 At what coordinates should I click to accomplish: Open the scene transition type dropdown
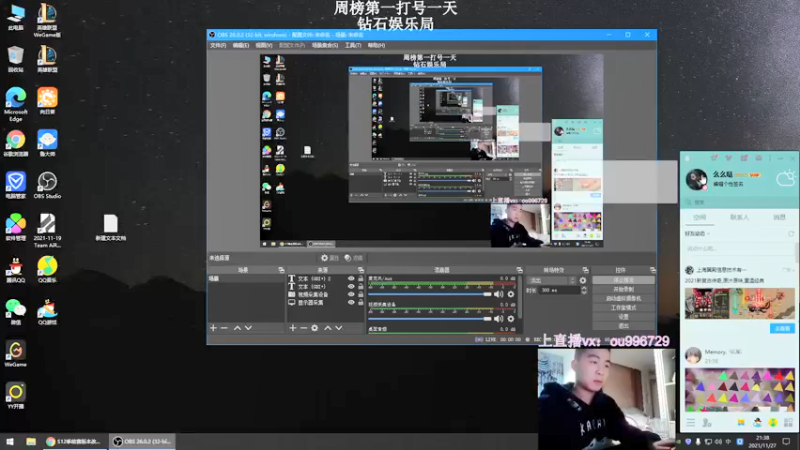[552, 280]
